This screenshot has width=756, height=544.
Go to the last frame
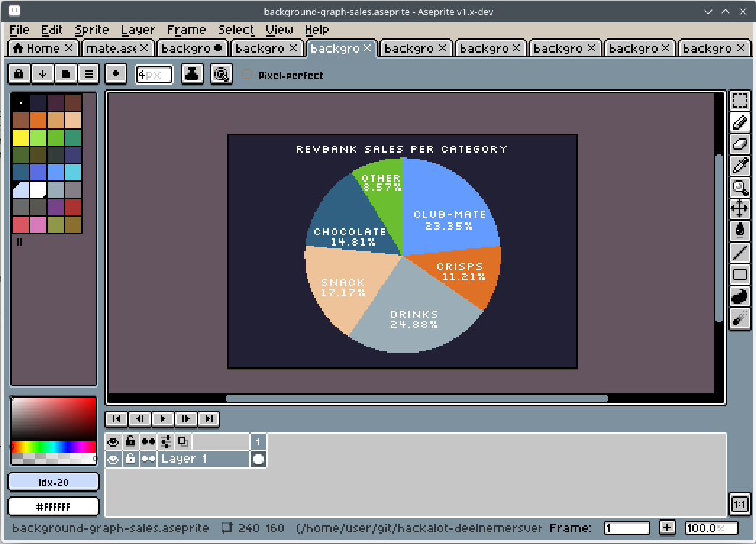point(209,419)
